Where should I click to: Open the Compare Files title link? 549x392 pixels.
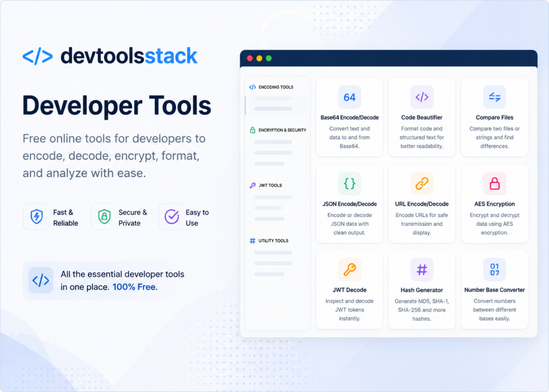pyautogui.click(x=494, y=117)
